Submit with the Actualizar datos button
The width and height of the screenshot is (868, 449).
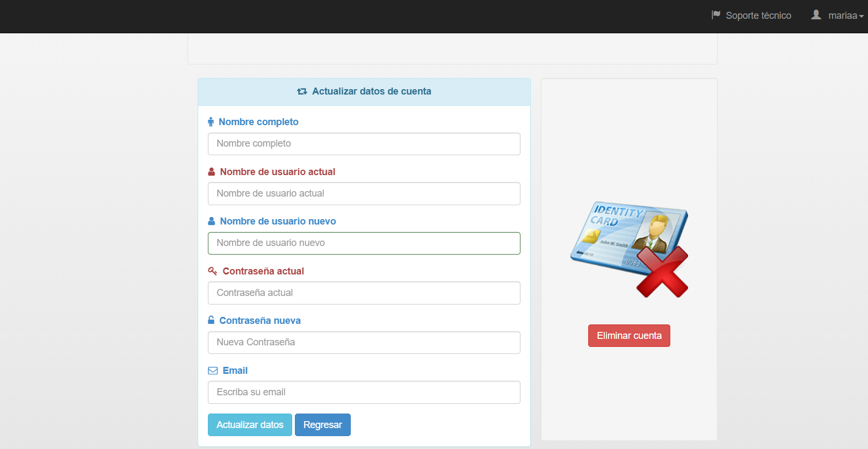pos(250,425)
